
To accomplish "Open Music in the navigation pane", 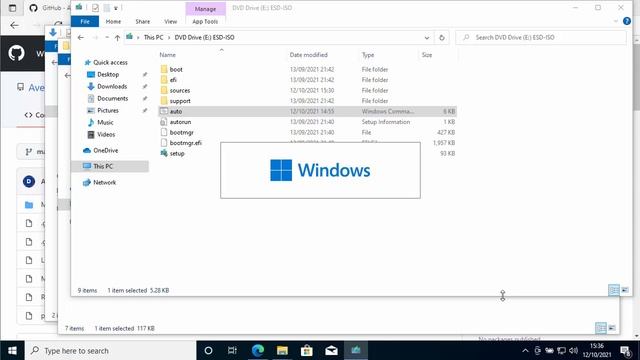I will pyautogui.click(x=105, y=122).
